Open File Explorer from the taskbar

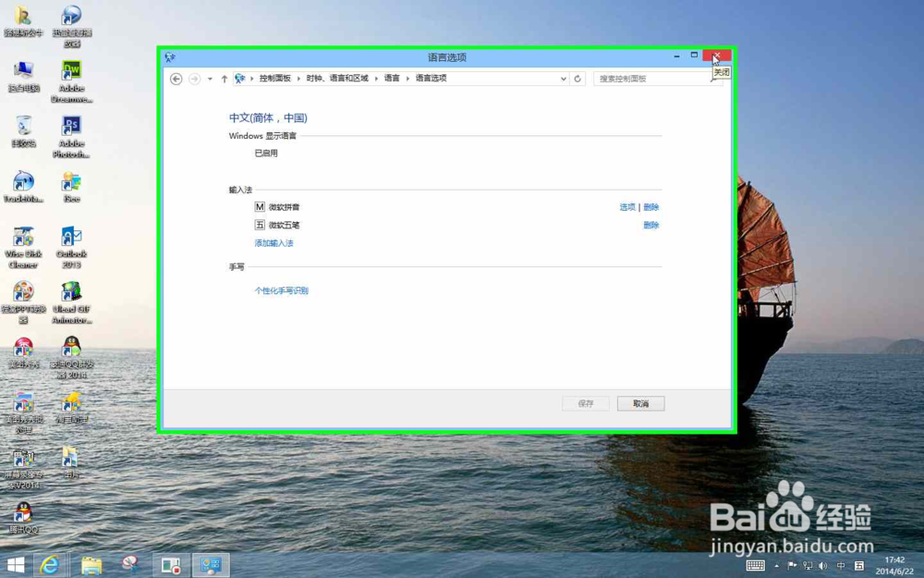[91, 564]
